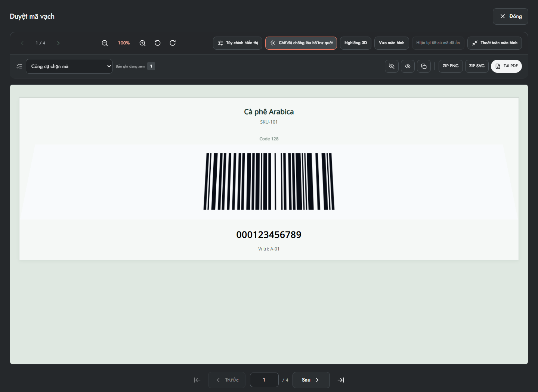Click the barcode image
538x392 pixels.
point(269,181)
